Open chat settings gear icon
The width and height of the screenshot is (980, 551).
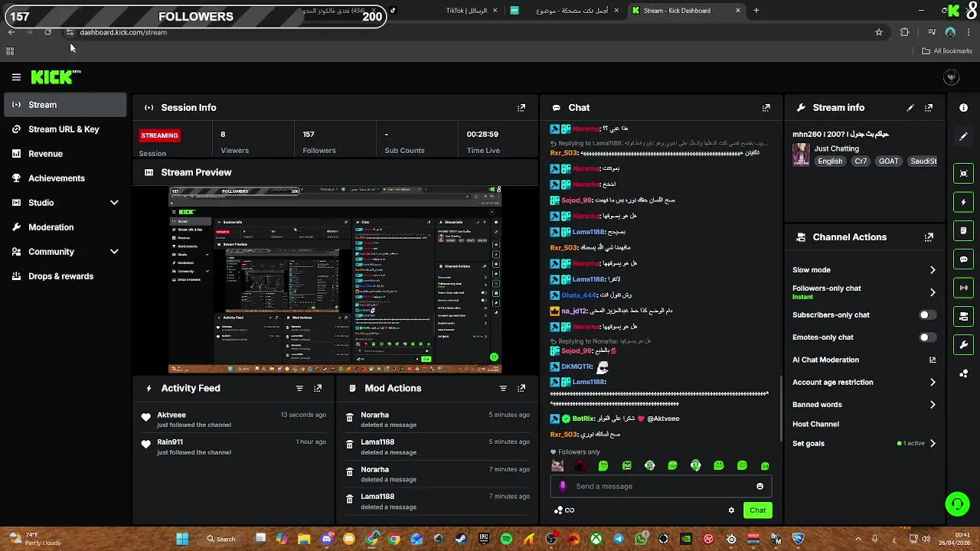(x=731, y=510)
